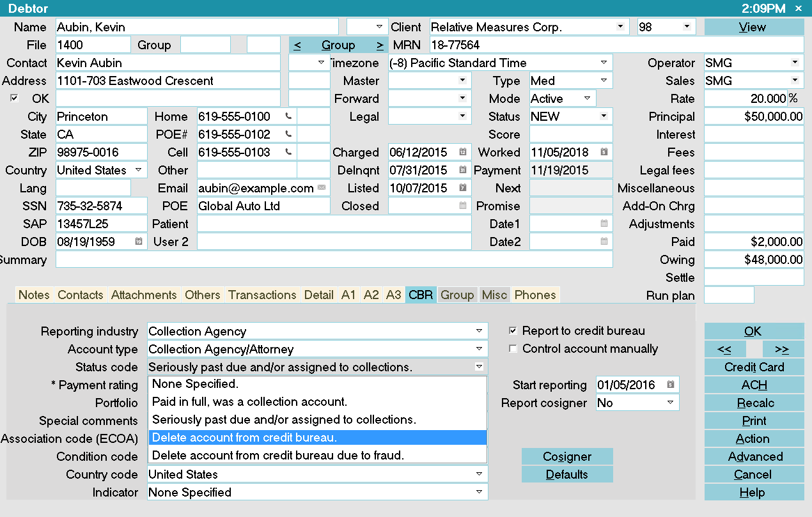Screen dimensions: 812x517
Task: Switch to the Notes tab
Action: click(35, 295)
